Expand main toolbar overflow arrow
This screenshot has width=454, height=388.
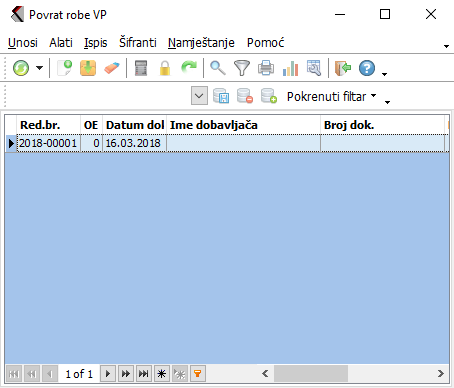point(384,74)
